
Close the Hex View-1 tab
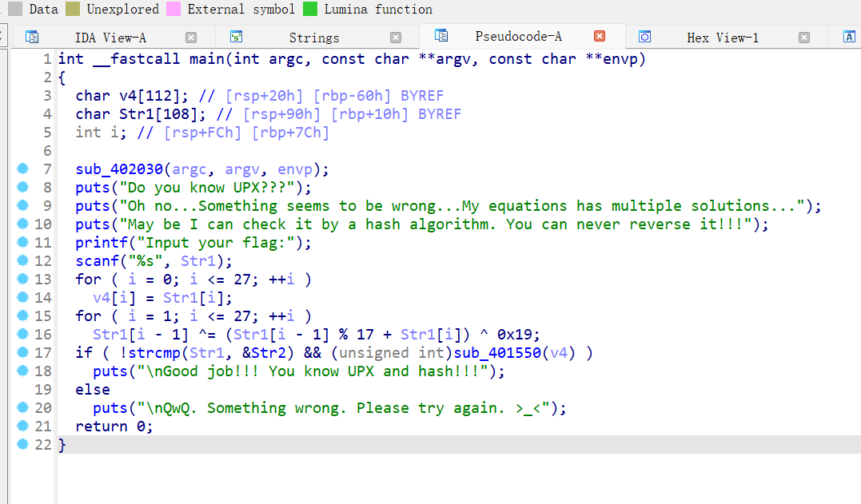coord(804,38)
